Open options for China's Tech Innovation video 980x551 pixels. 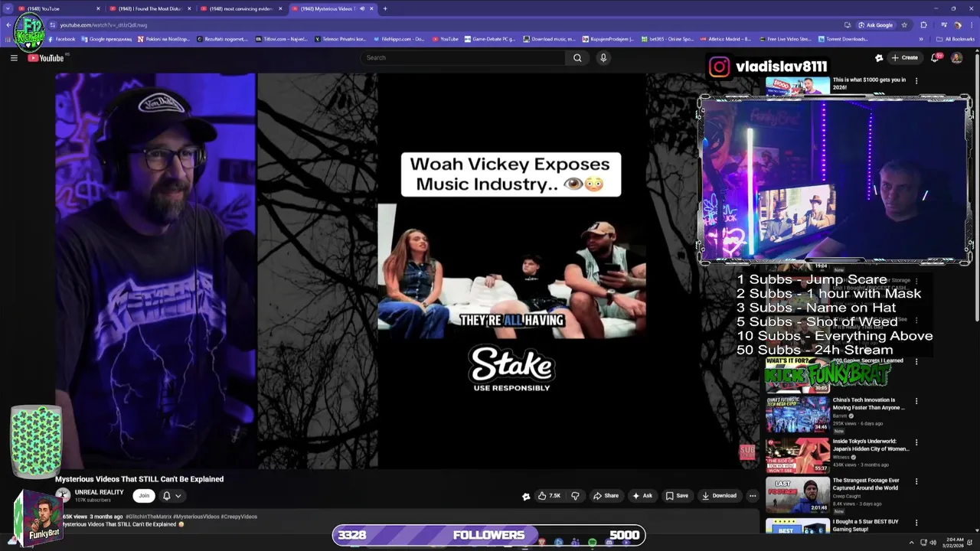pyautogui.click(x=916, y=401)
